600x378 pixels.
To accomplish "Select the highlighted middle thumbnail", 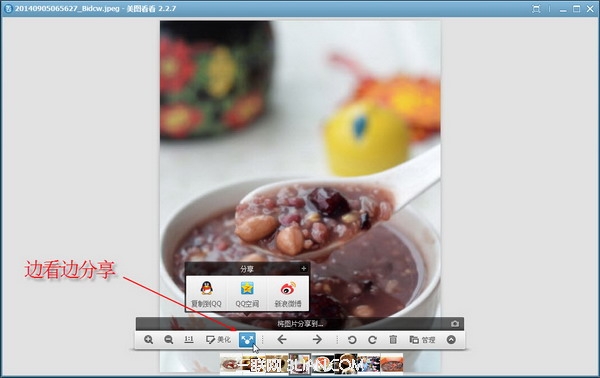I will (300, 363).
